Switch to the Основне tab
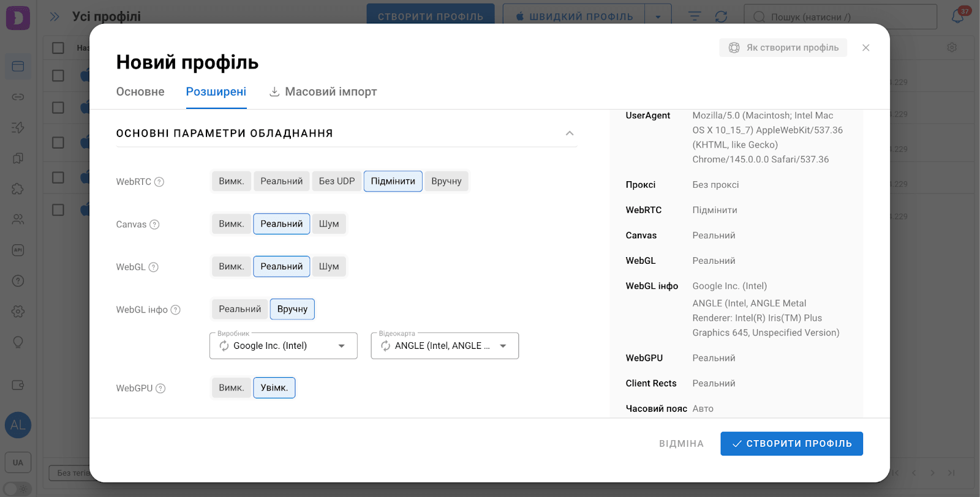The width and height of the screenshot is (980, 497). [x=140, y=92]
